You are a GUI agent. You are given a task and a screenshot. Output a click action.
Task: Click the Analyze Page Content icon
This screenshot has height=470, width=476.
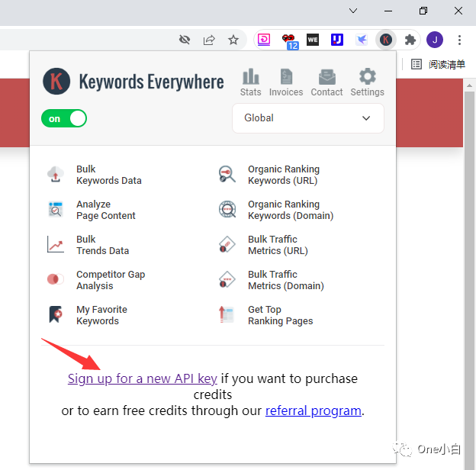(x=56, y=210)
